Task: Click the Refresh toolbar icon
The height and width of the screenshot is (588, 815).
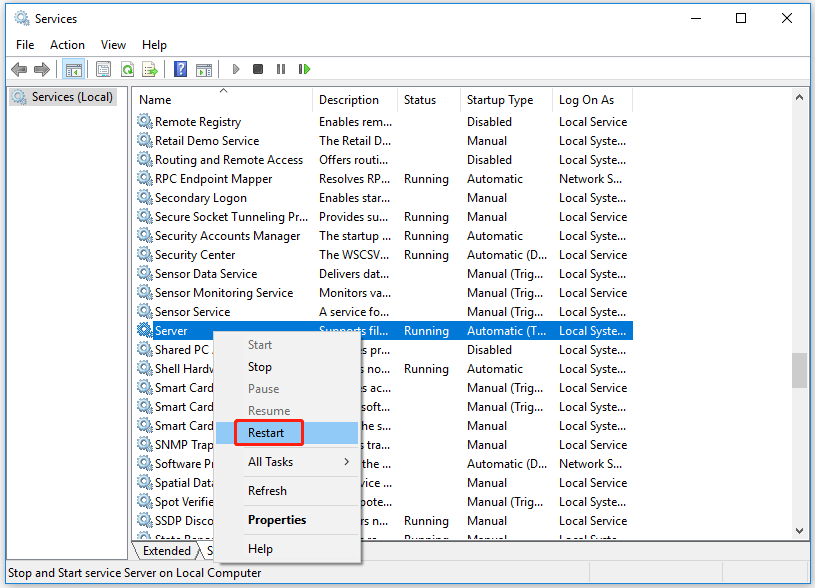Action: tap(127, 69)
